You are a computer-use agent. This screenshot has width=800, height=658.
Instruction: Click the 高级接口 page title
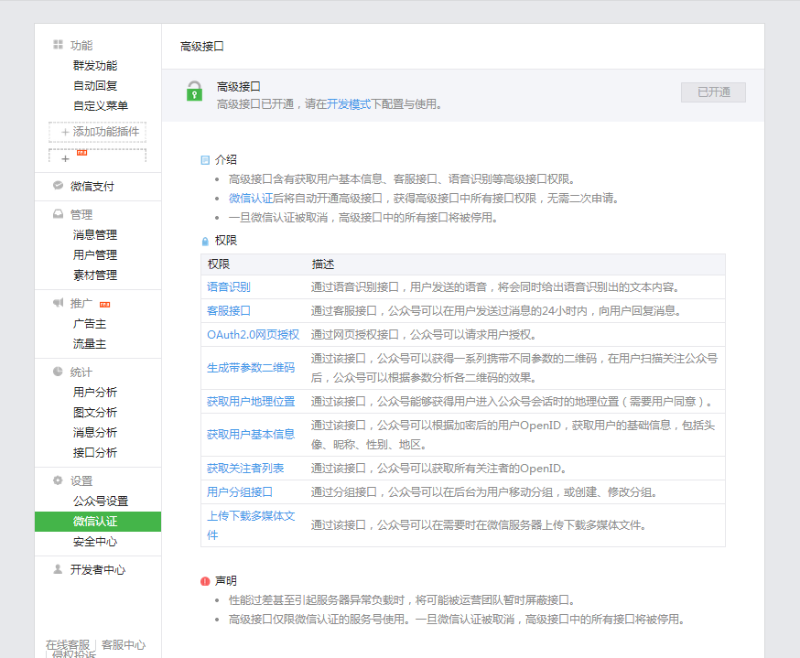click(202, 46)
